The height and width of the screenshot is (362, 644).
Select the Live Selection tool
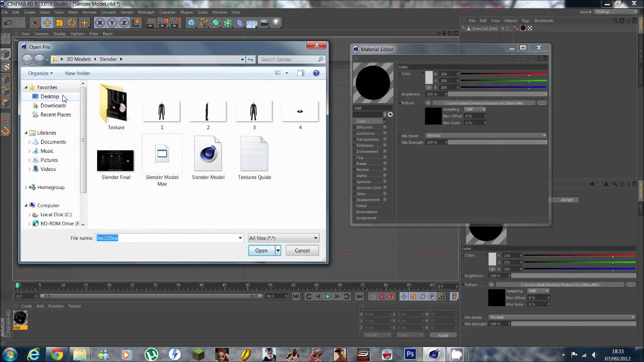click(x=35, y=23)
